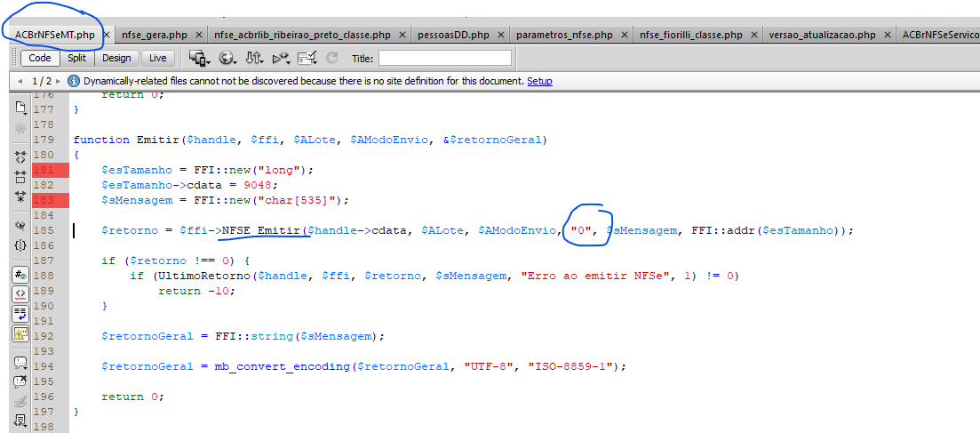
Task: Click line number 185 in gutter
Action: 44,230
